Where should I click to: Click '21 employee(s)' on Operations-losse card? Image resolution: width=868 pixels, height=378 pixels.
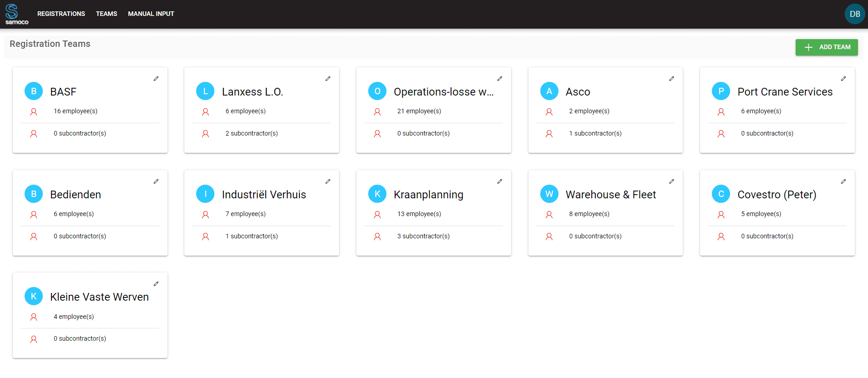pyautogui.click(x=419, y=111)
